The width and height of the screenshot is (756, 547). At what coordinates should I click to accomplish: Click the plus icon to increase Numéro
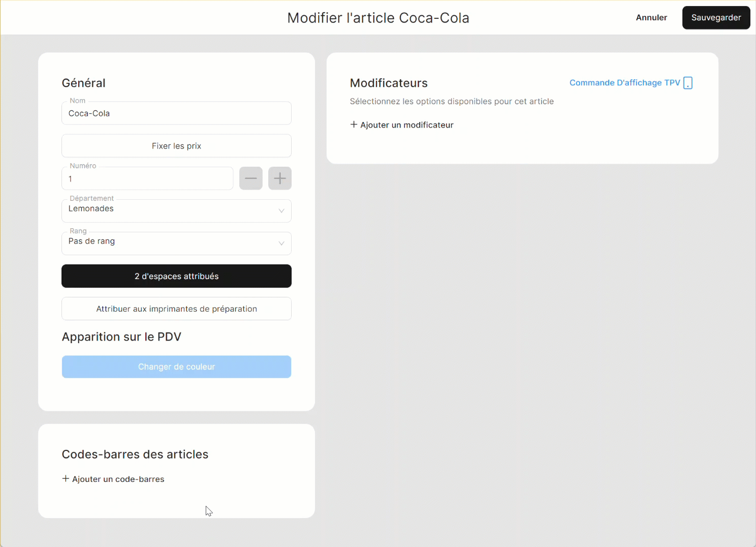coord(280,178)
